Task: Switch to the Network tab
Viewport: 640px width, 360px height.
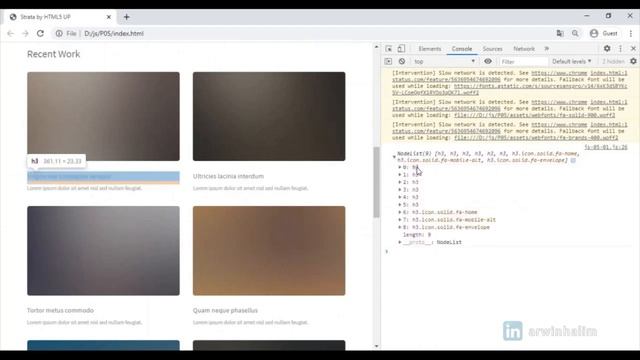Action: (x=524, y=49)
